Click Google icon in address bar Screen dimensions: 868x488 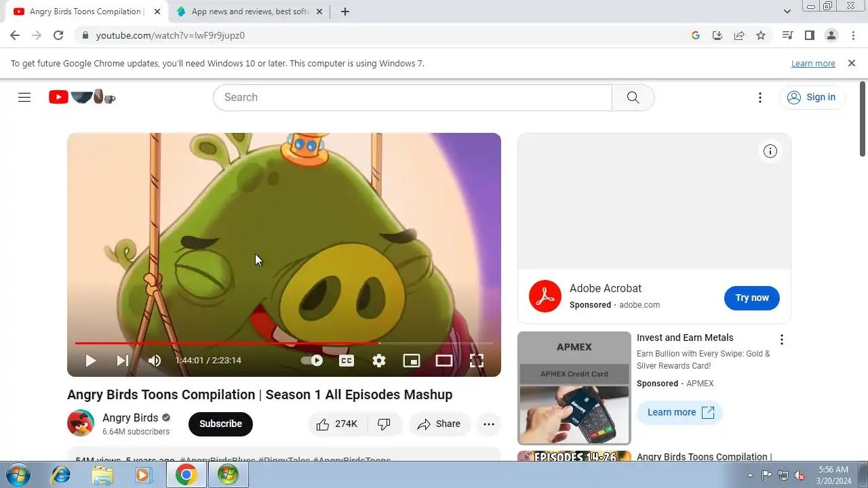tap(695, 35)
